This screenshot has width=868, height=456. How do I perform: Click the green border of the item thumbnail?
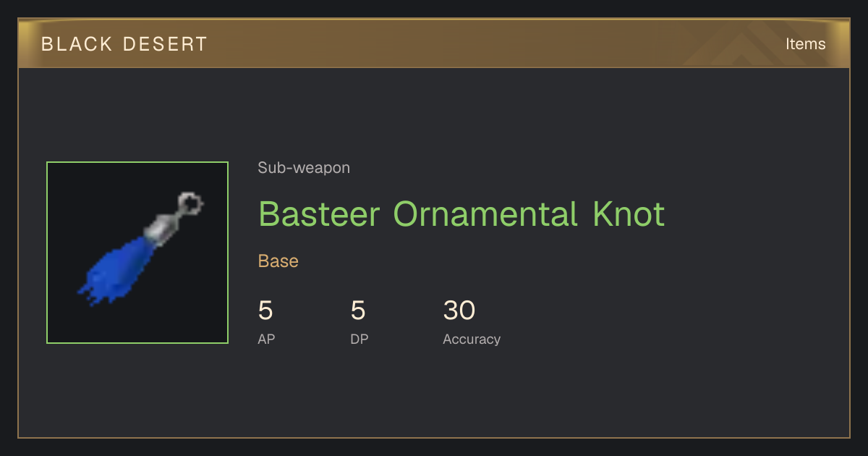pyautogui.click(x=137, y=162)
